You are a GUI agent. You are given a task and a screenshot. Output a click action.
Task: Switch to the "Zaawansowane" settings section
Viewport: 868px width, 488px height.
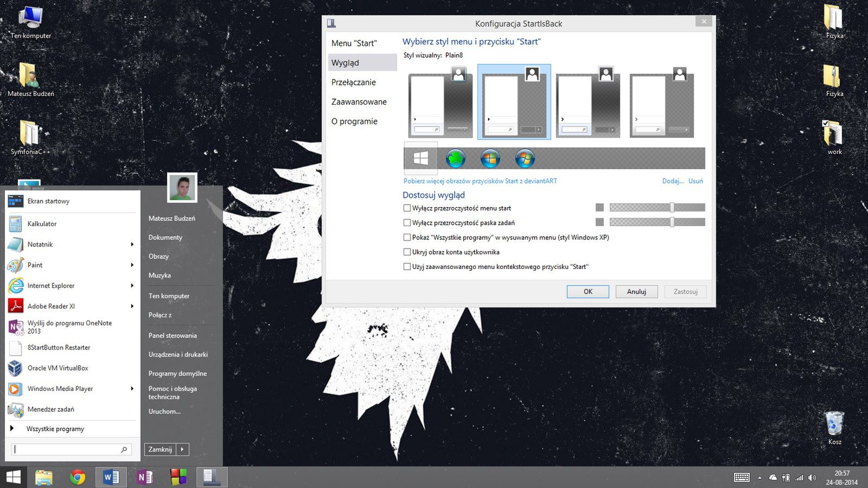359,102
